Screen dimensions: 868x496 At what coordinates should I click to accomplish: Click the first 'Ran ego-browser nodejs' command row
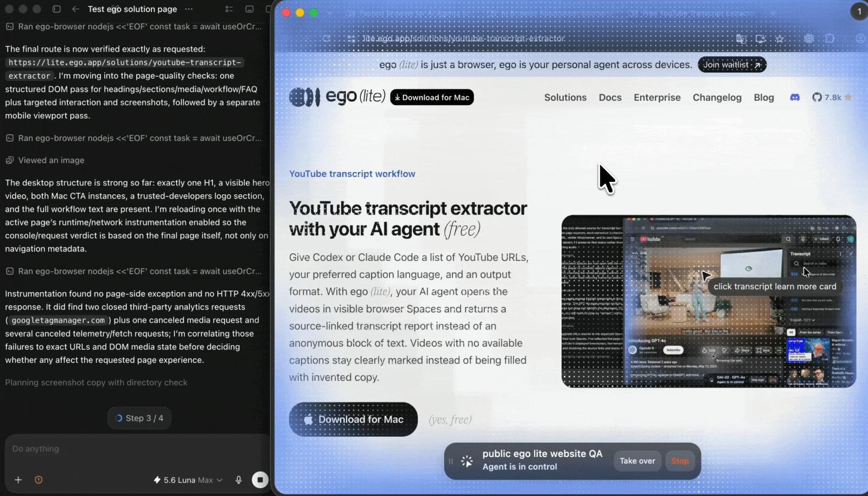pos(133,27)
